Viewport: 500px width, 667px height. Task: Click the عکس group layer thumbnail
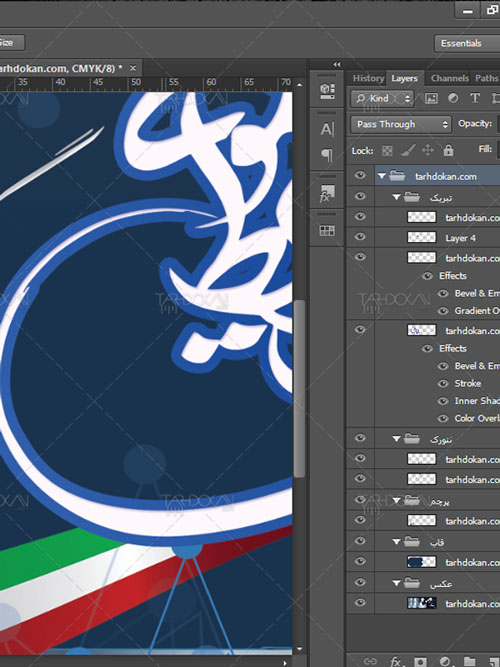coord(421,603)
